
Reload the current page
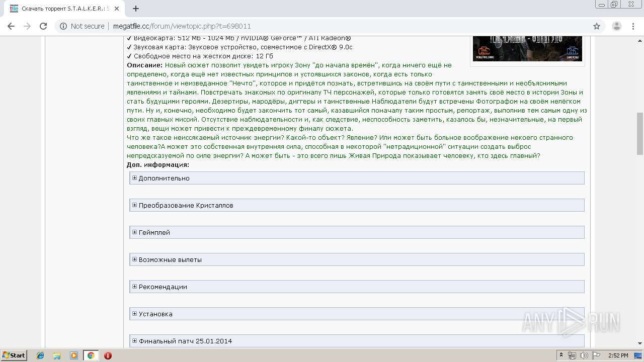43,26
